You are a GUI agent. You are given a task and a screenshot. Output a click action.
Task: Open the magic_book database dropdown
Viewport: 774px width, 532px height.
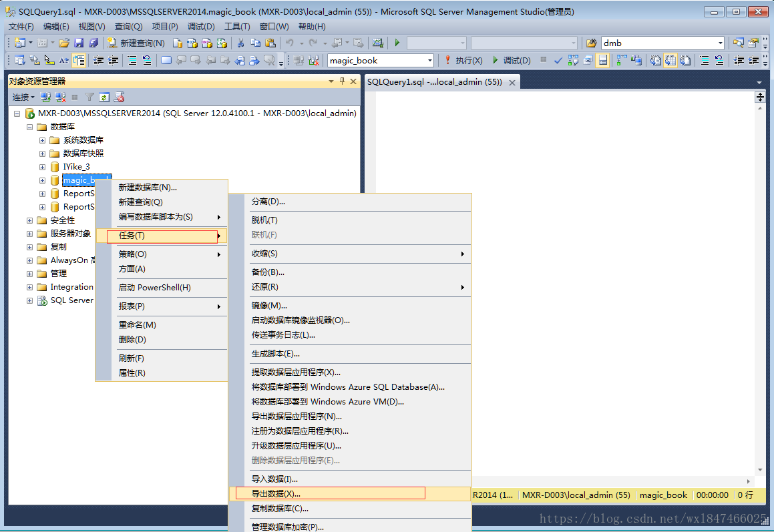click(x=429, y=60)
